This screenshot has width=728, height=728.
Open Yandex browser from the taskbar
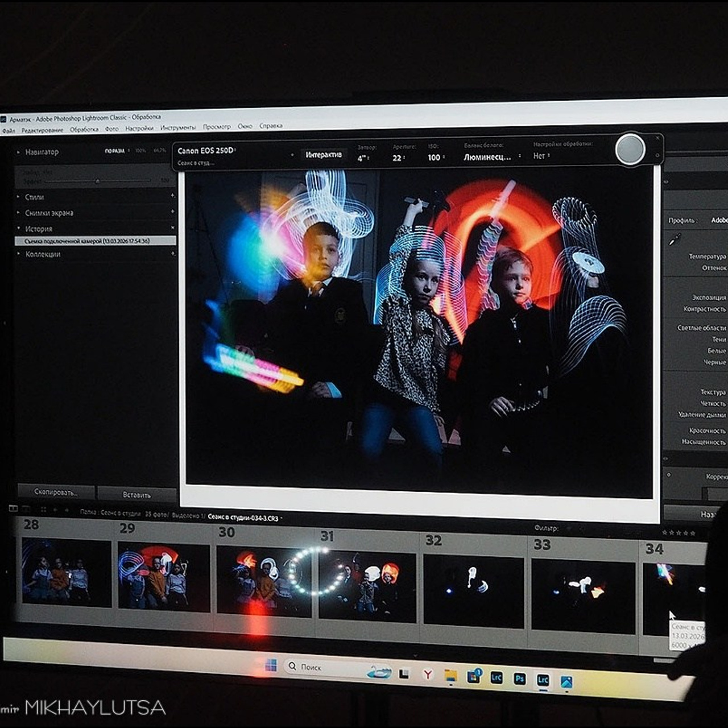point(428,675)
